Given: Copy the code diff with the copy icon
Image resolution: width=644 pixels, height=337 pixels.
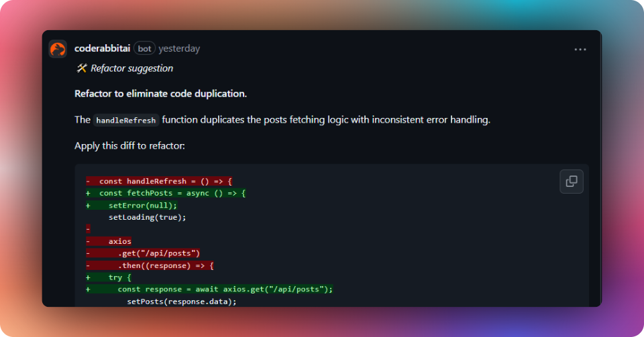Looking at the screenshot, I should pyautogui.click(x=572, y=181).
